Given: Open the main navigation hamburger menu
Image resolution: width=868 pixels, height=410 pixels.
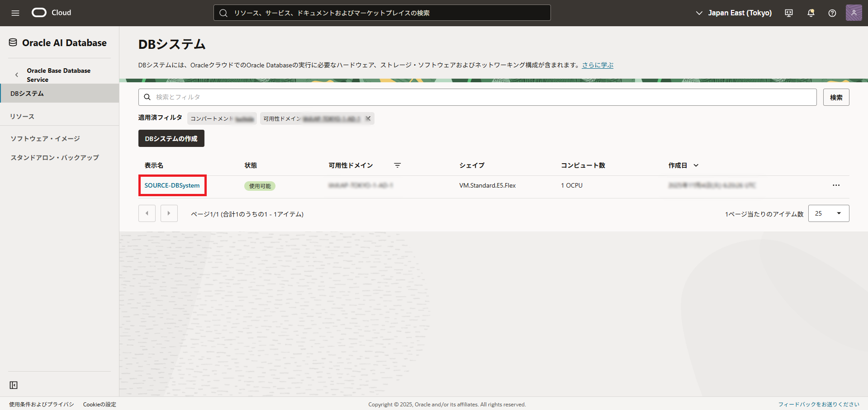Looking at the screenshot, I should tap(15, 13).
